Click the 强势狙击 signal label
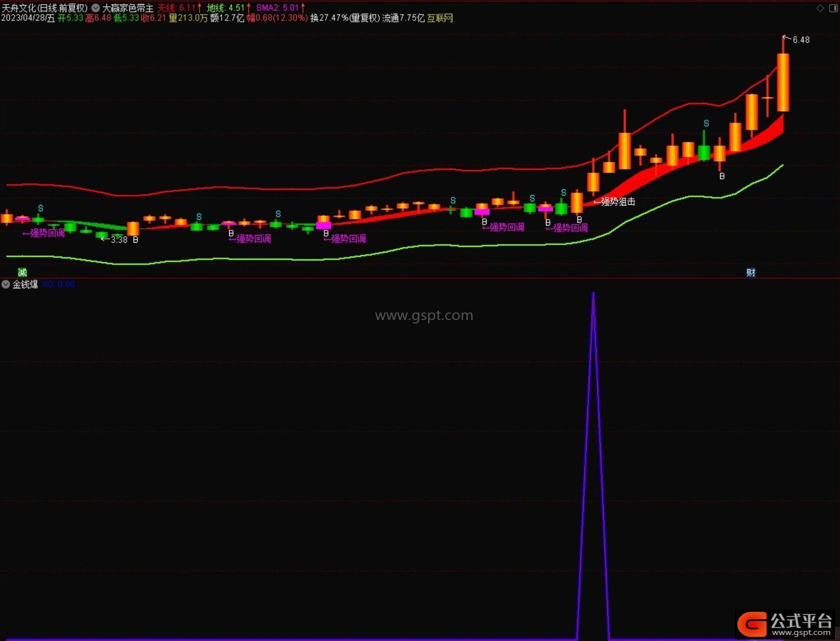 [618, 202]
